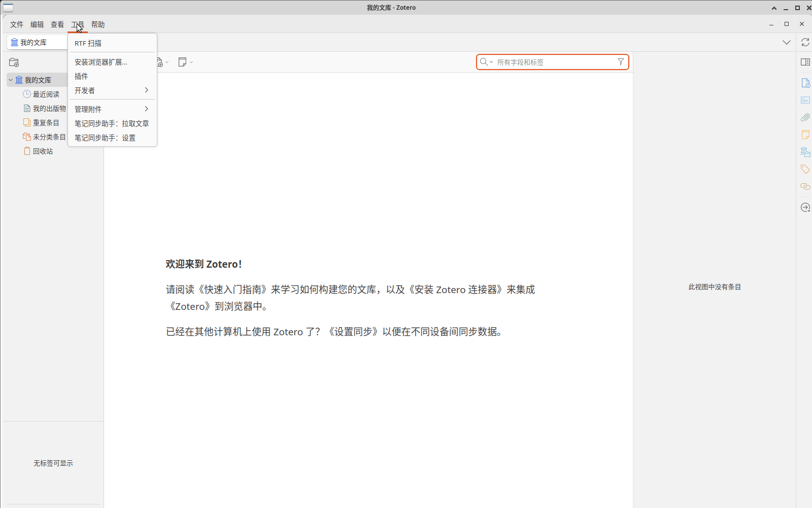The width and height of the screenshot is (812, 508).
Task: Click the 回收站 trash icon
Action: (27, 151)
